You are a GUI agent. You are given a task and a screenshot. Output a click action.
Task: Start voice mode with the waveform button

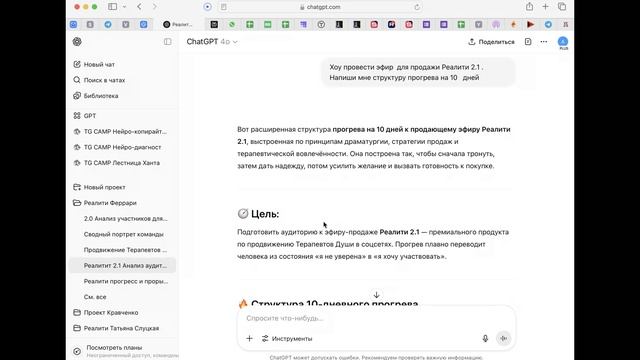504,338
